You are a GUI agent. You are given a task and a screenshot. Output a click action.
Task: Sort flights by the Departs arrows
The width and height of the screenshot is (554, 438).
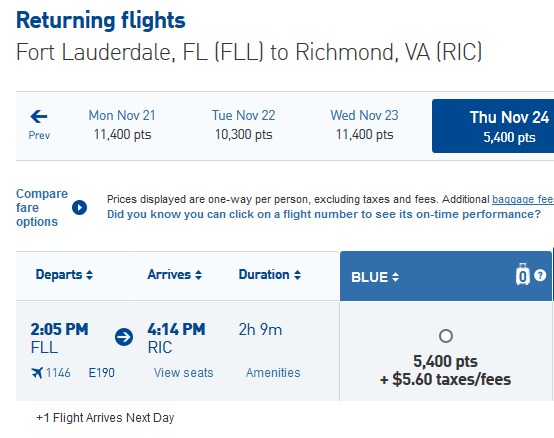[89, 275]
